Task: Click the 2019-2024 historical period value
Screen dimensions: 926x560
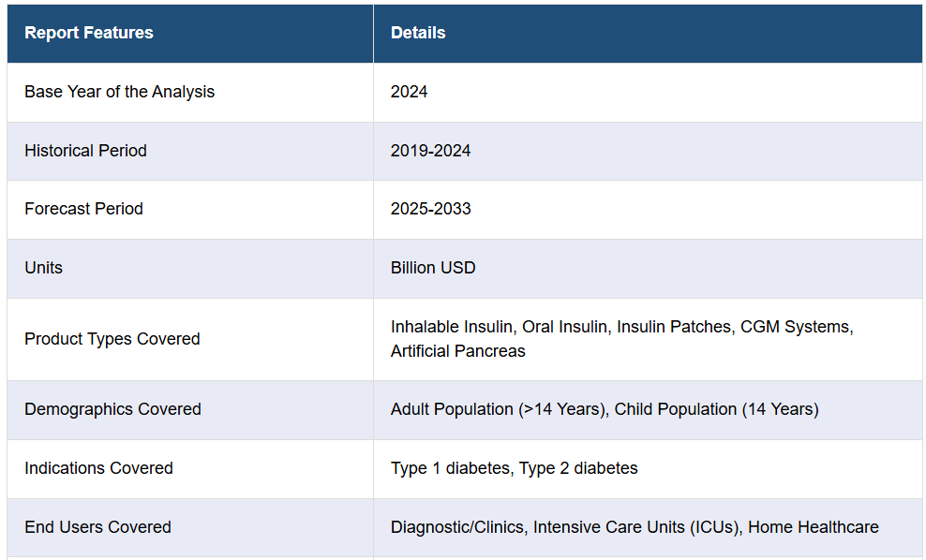Action: (430, 151)
